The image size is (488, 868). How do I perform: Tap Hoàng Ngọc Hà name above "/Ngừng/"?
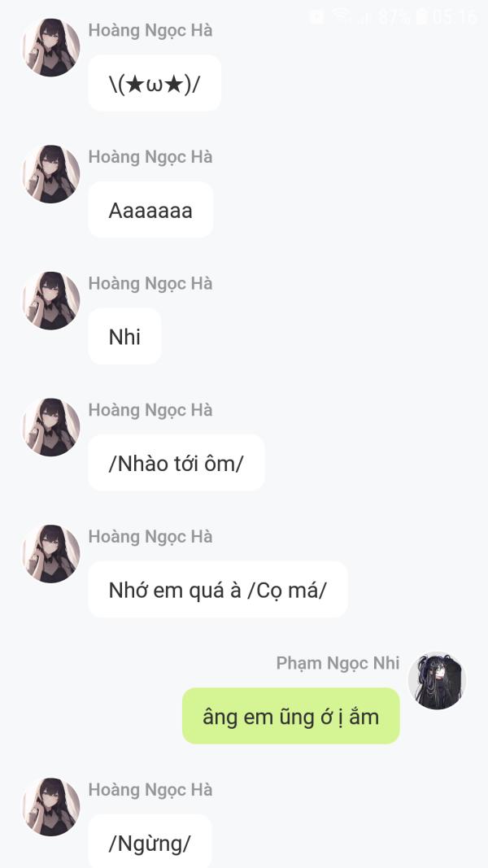pos(150,790)
